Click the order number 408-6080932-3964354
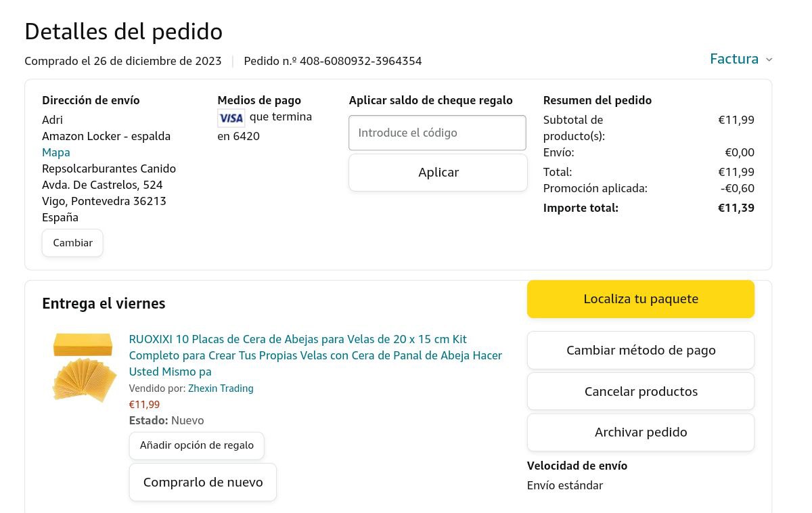Viewport: 812px width, 513px height. [361, 61]
